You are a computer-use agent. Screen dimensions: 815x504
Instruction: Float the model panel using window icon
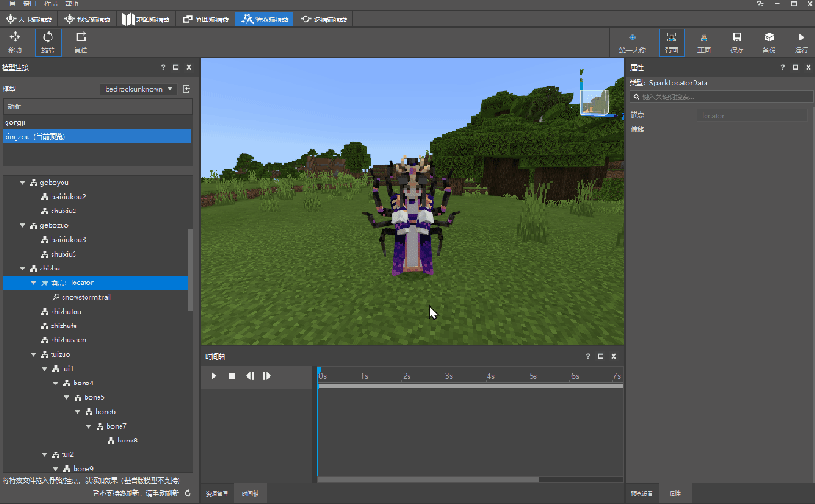coord(176,67)
